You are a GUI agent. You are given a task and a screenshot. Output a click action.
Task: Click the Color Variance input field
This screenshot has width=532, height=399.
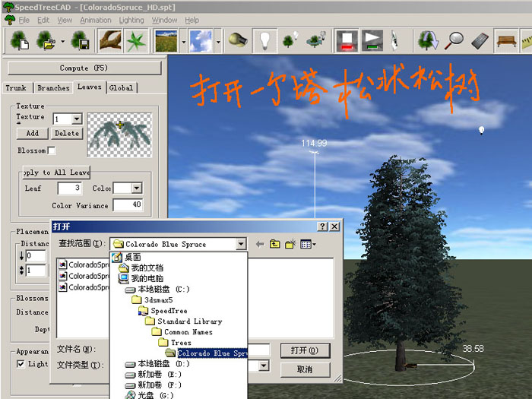[128, 204]
